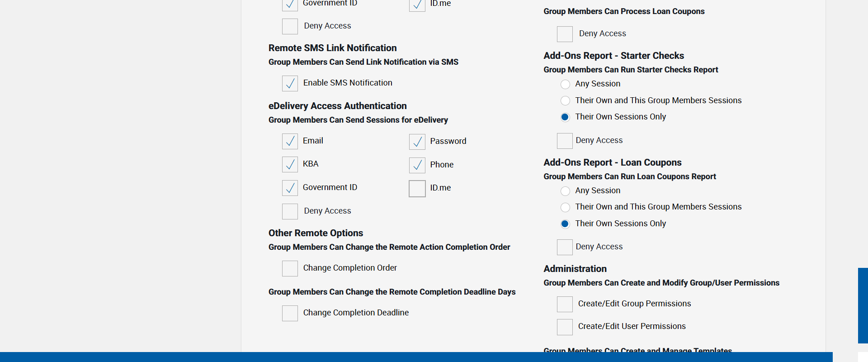Enable the Change Completion Deadline checkbox
The height and width of the screenshot is (362, 868).
click(x=290, y=313)
